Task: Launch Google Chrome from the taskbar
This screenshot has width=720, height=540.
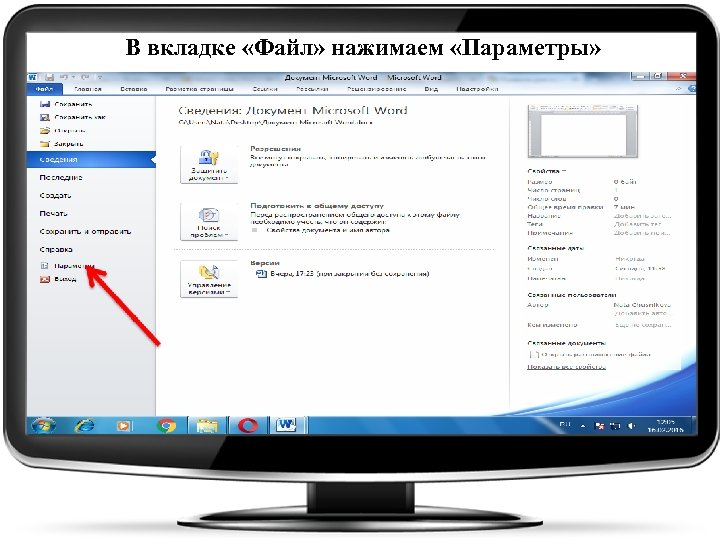Action: pyautogui.click(x=166, y=426)
